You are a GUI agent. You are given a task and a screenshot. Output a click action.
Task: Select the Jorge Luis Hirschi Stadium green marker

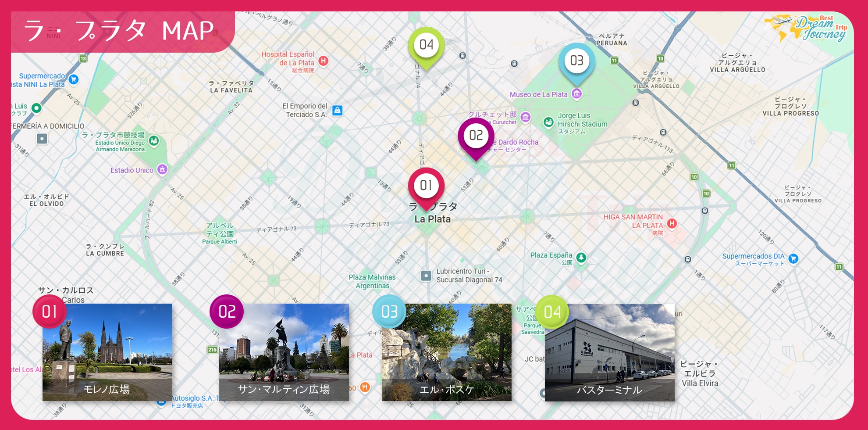tap(548, 122)
